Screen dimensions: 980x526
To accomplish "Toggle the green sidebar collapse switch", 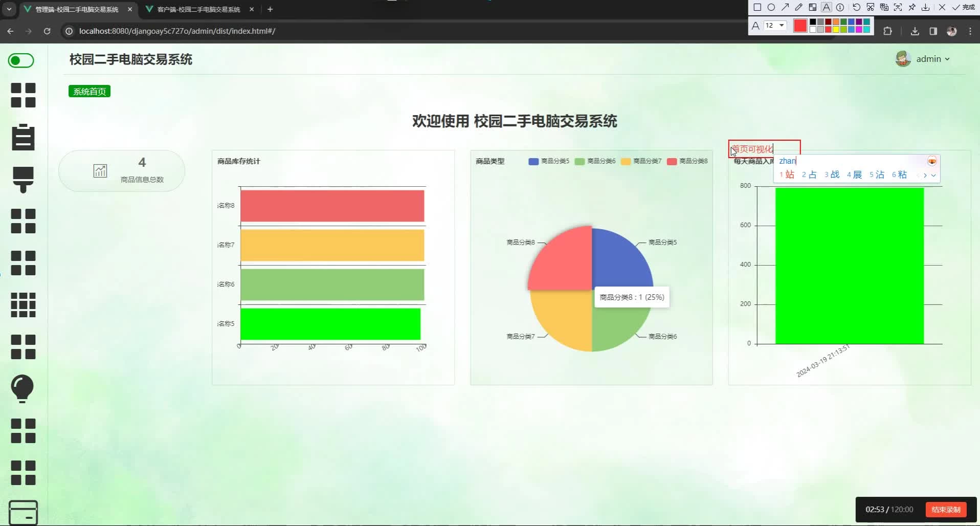I will click(21, 60).
